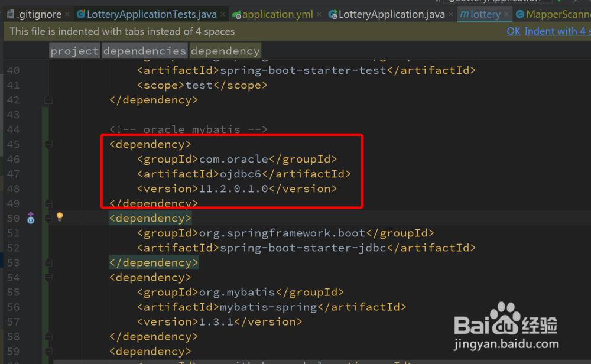This screenshot has width=591, height=364.
Task: Collapse the fold ending at line 42
Action: point(48,100)
